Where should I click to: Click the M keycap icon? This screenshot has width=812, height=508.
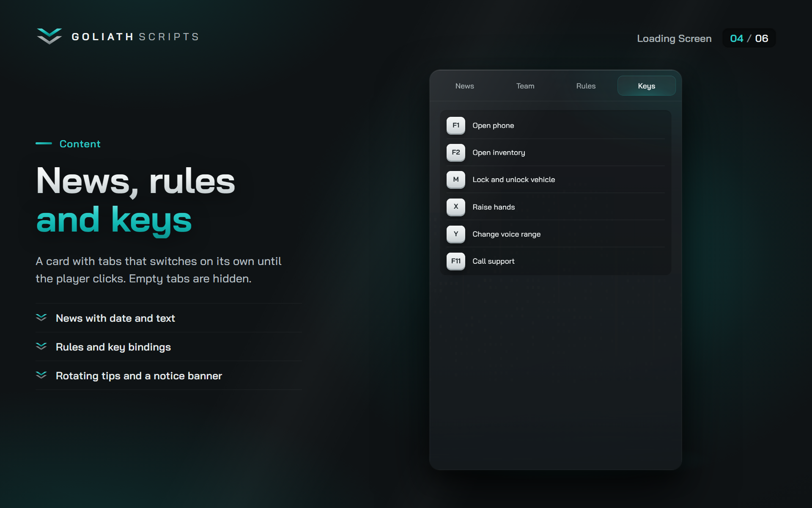[455, 179]
